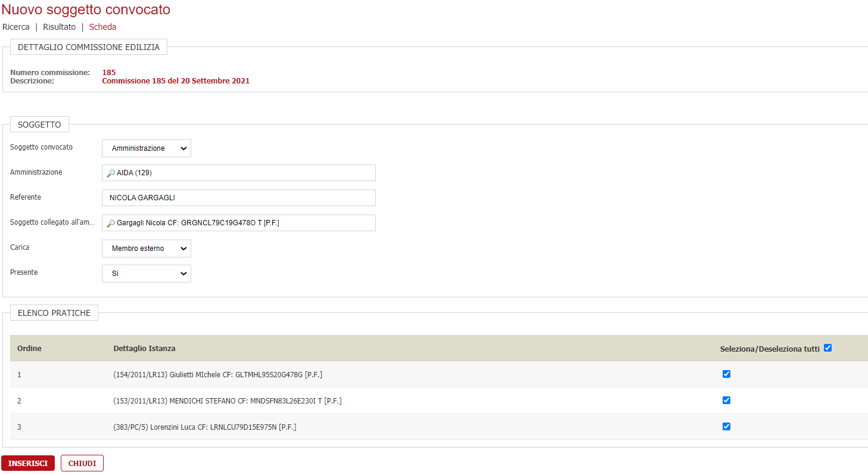Image resolution: width=868 pixels, height=475 pixels.
Task: Click the Referente field with NICOLA GARGAGLI
Action: [239, 198]
